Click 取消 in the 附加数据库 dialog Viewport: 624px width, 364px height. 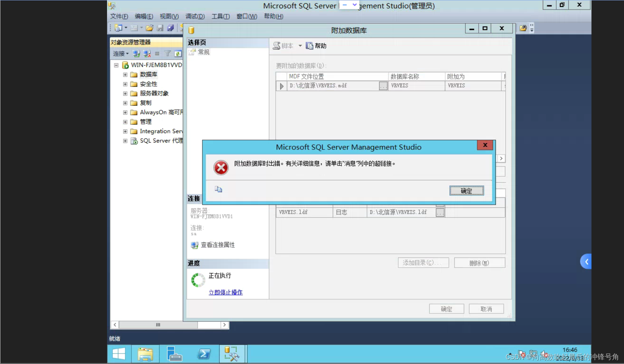pyautogui.click(x=486, y=309)
